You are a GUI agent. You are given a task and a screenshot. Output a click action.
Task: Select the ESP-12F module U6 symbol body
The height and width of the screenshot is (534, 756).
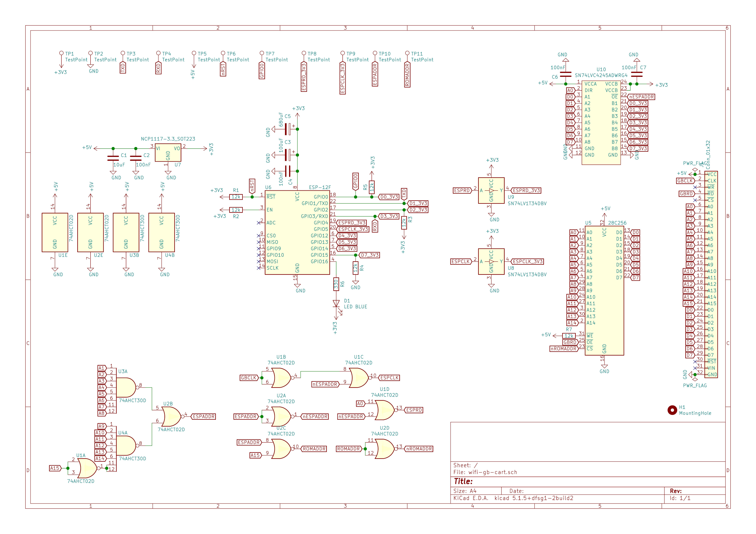[x=297, y=232]
